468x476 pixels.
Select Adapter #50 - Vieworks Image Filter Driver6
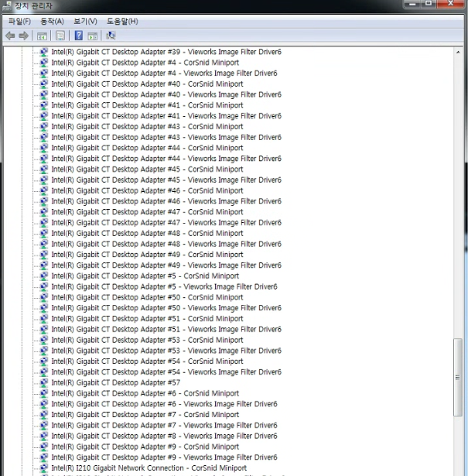pos(166,308)
